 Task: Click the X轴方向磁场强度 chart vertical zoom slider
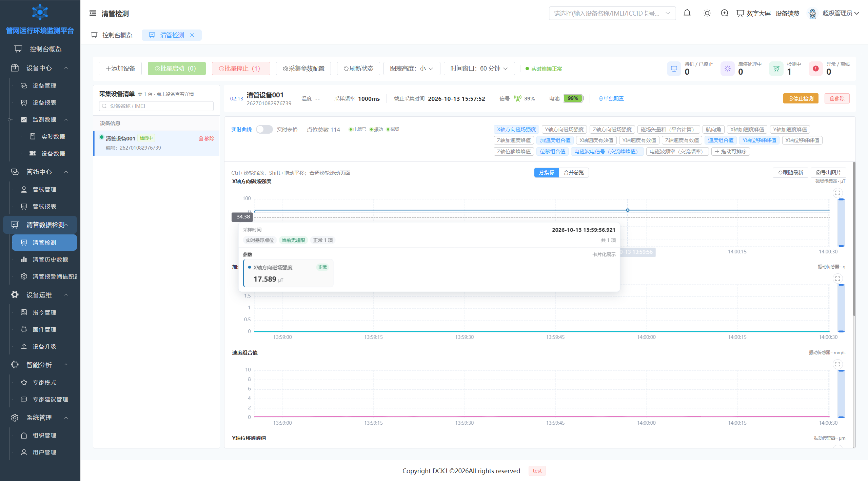(x=841, y=223)
